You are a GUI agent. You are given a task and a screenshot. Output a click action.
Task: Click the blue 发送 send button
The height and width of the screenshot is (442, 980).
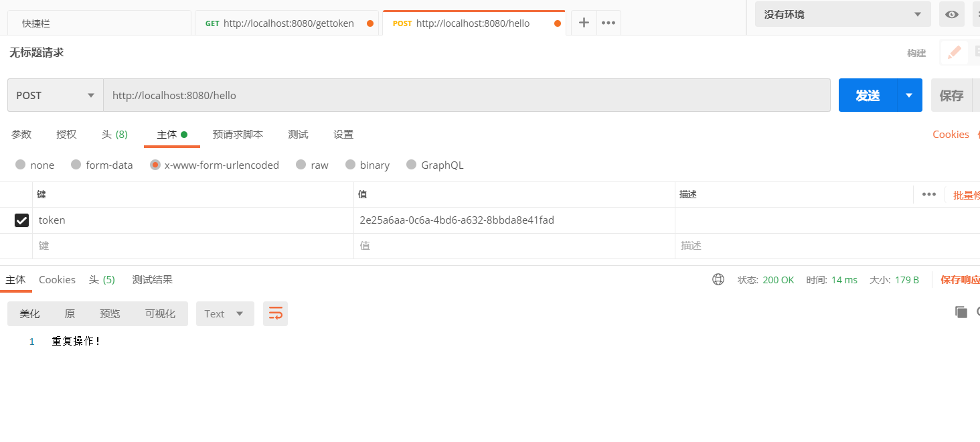tap(868, 95)
